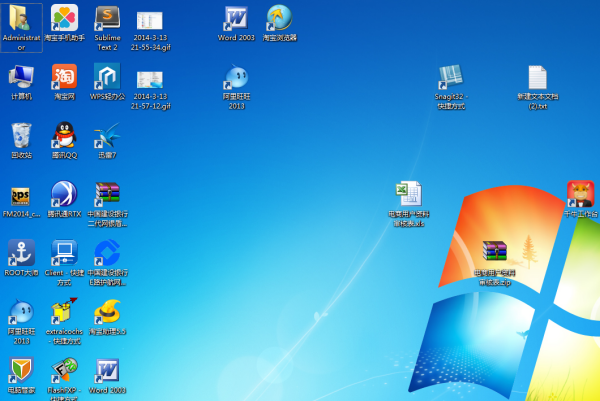
Task: Open the 回收站 recycle bin
Action: (x=21, y=140)
